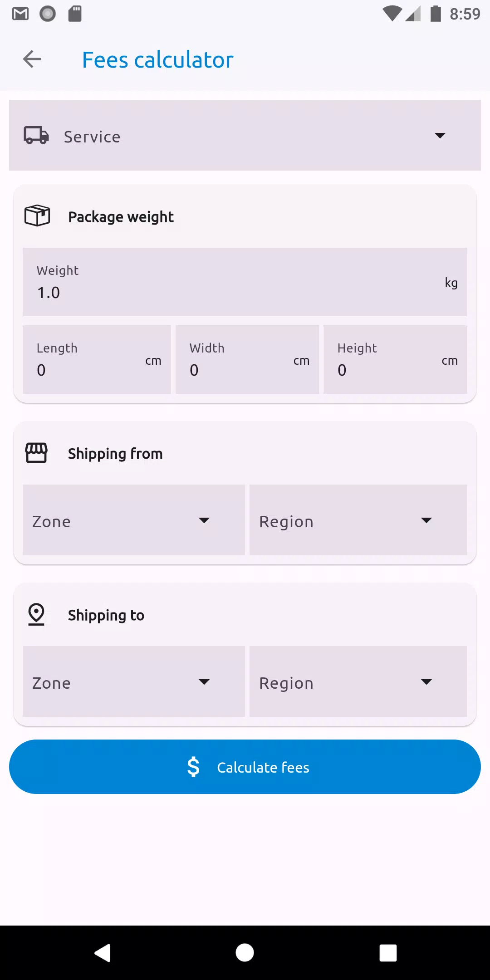Open the Service dropdown
The height and width of the screenshot is (980, 490).
tap(245, 135)
